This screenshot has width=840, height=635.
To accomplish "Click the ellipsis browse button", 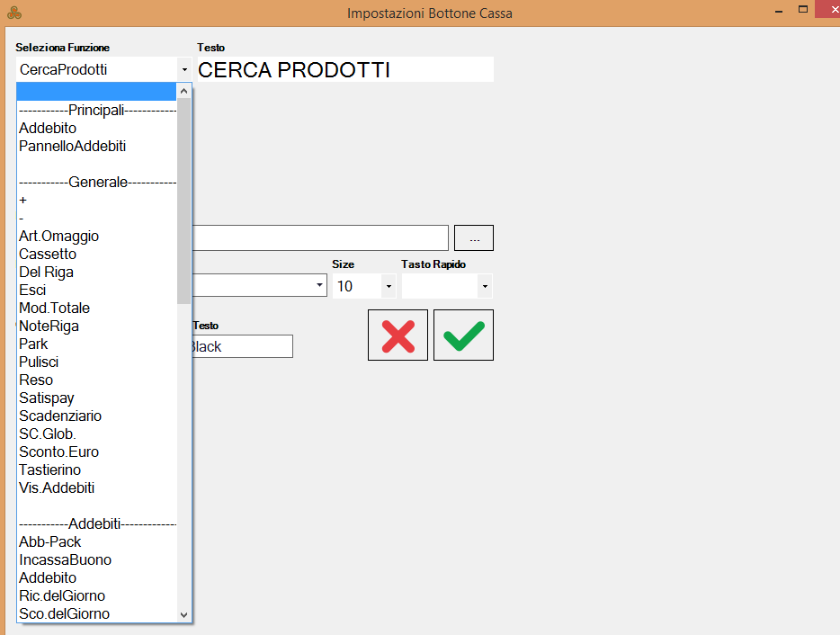I will [x=474, y=238].
